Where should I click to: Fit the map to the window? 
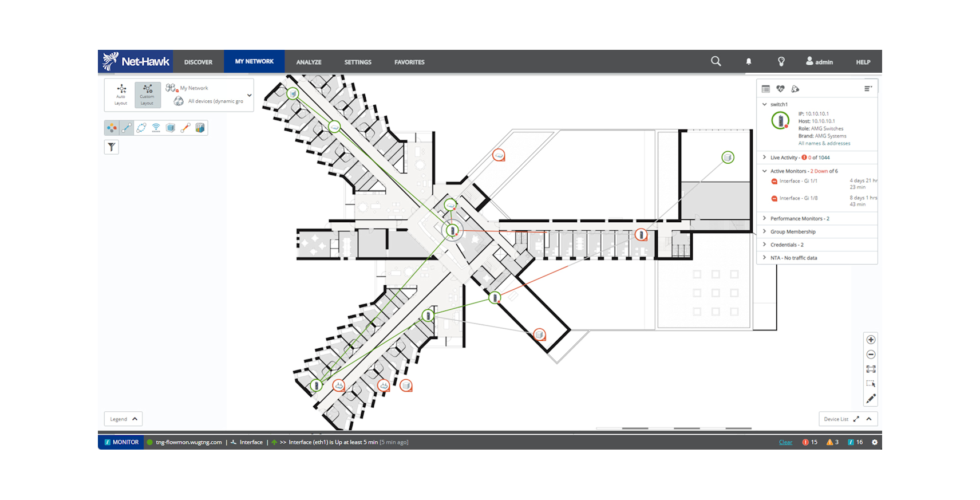pos(871,369)
